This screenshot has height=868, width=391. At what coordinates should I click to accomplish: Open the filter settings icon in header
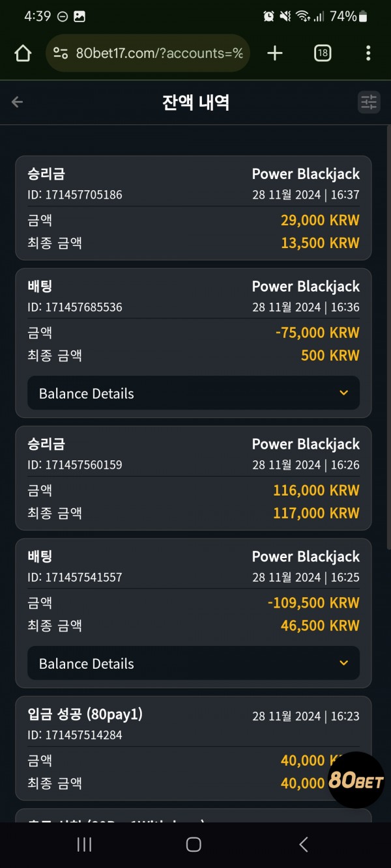[369, 102]
